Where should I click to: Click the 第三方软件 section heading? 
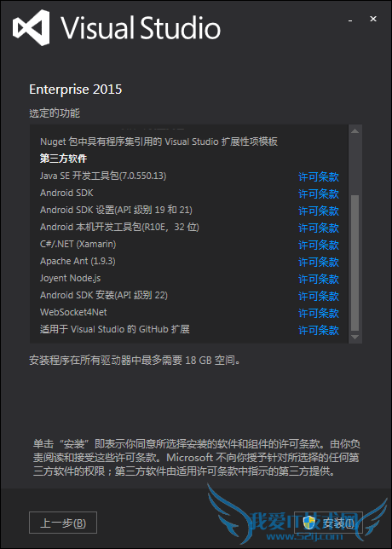coord(63,159)
